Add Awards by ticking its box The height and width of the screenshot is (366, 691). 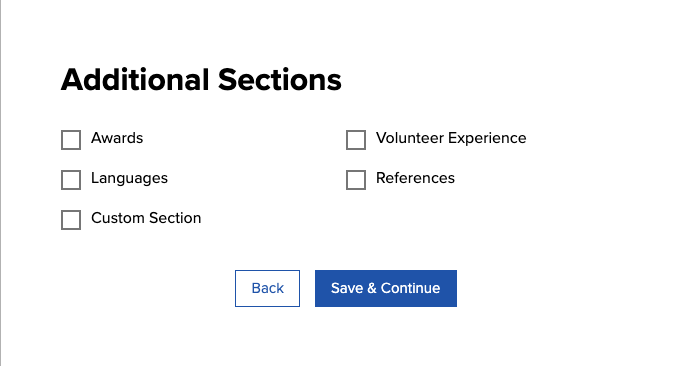coord(71,140)
